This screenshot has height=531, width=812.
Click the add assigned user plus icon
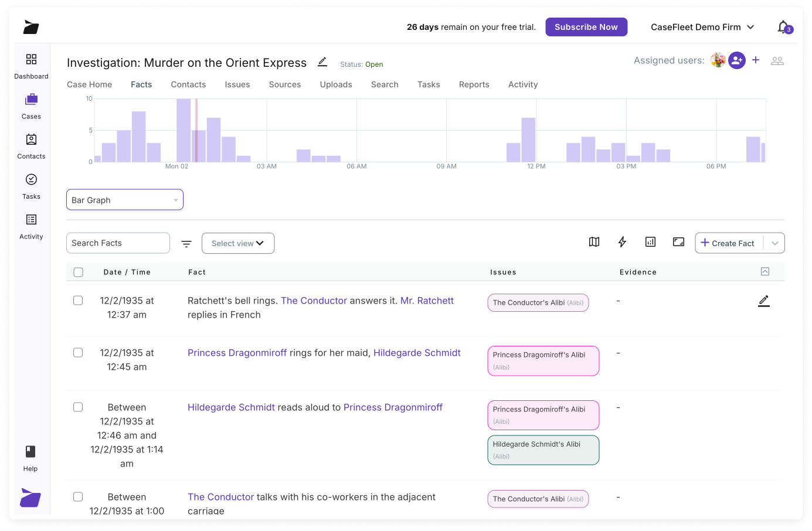[756, 60]
